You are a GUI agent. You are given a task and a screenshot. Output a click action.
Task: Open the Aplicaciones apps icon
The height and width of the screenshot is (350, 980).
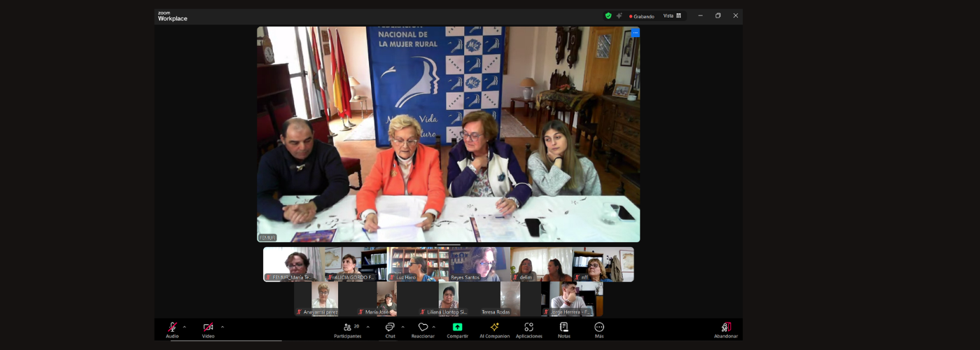528,327
